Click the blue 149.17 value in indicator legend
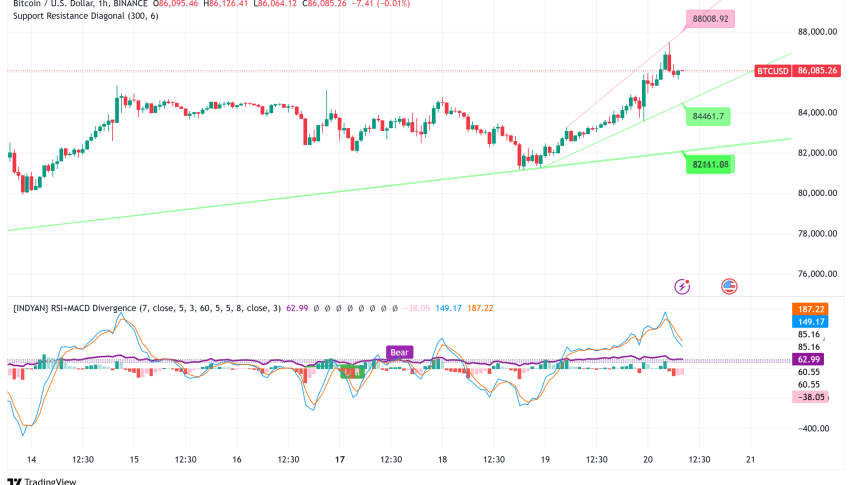Image resolution: width=852 pixels, height=485 pixels. coord(448,308)
